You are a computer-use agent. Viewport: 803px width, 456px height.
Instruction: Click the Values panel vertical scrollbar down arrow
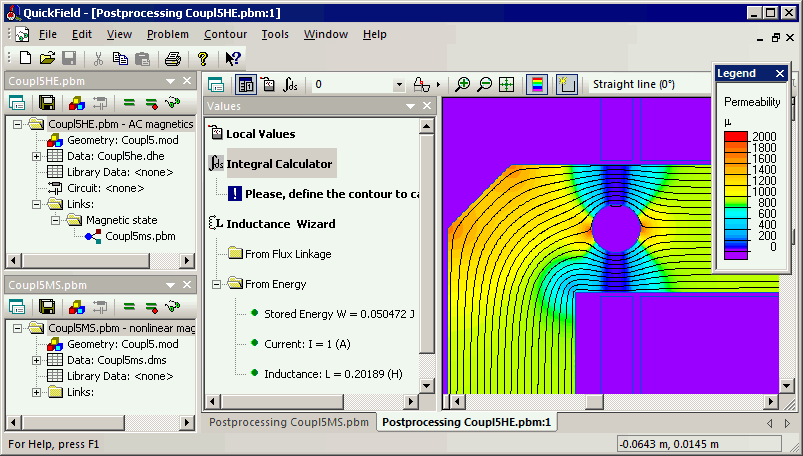427,386
